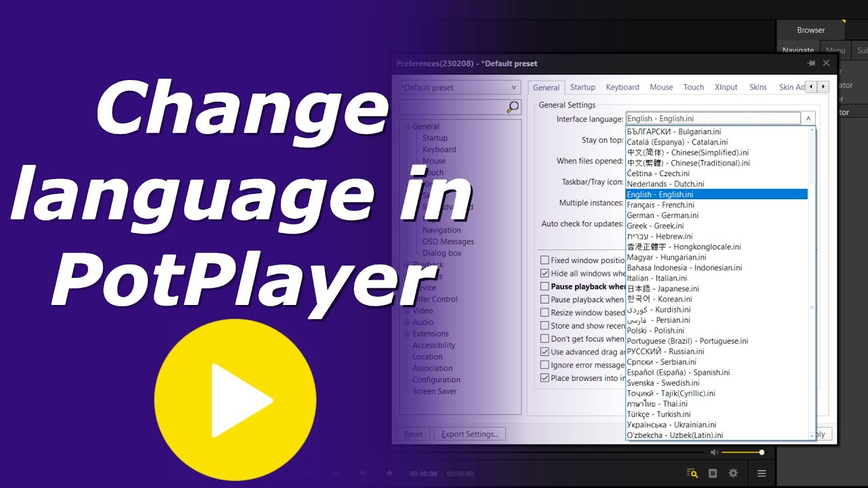Open the PotPlayer hamburger menu
The width and height of the screenshot is (868, 488).
tap(761, 472)
